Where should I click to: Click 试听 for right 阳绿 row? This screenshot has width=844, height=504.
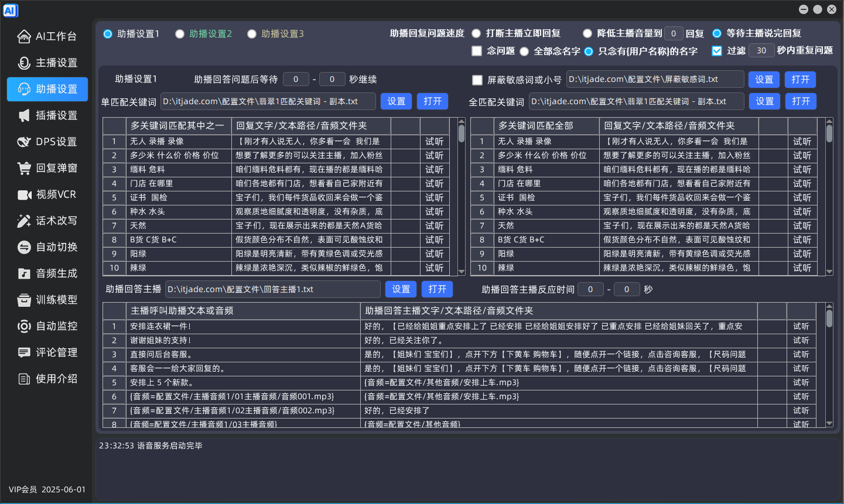tap(802, 254)
